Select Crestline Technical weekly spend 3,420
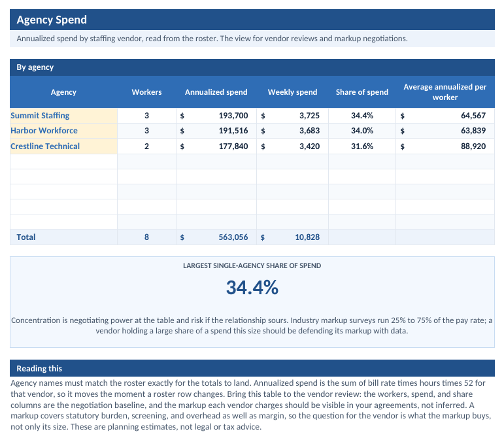 [x=292, y=146]
